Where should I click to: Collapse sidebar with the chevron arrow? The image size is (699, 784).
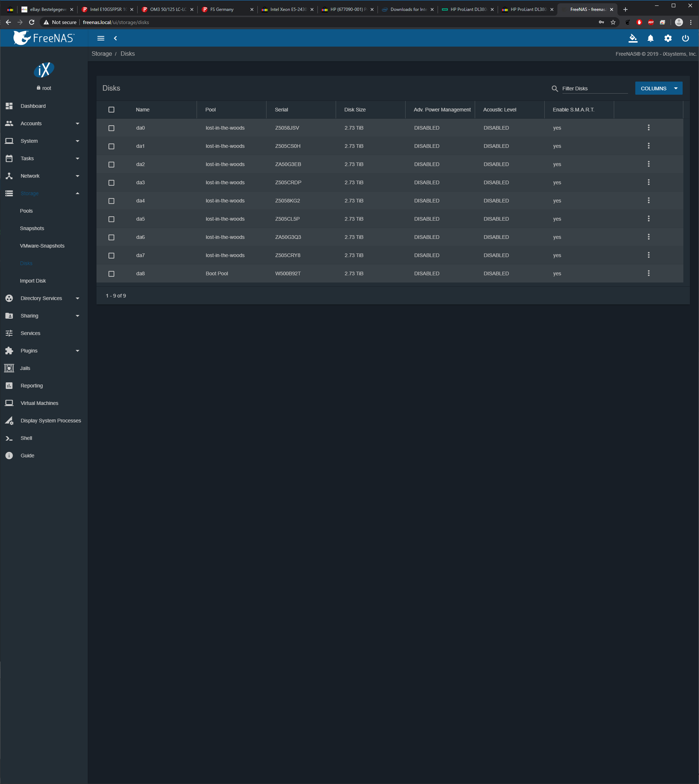pyautogui.click(x=115, y=38)
